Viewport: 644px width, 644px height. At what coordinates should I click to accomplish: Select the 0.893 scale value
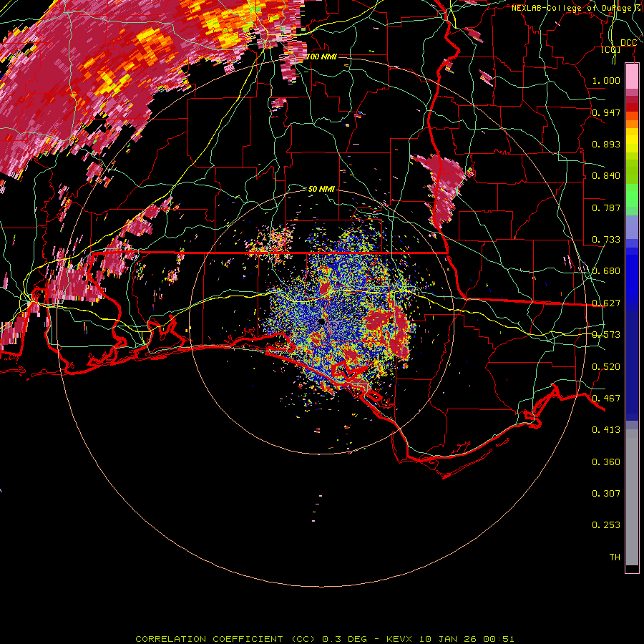(606, 144)
